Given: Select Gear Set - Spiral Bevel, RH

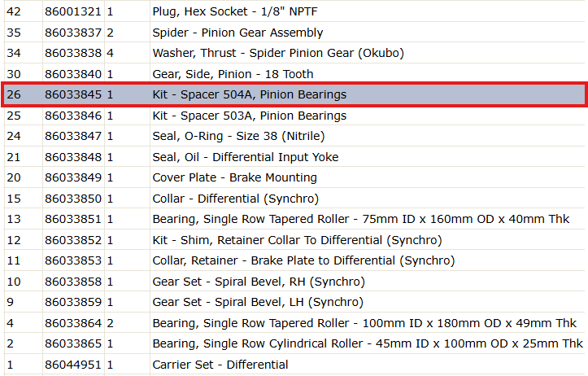Looking at the screenshot, I should (294, 282).
